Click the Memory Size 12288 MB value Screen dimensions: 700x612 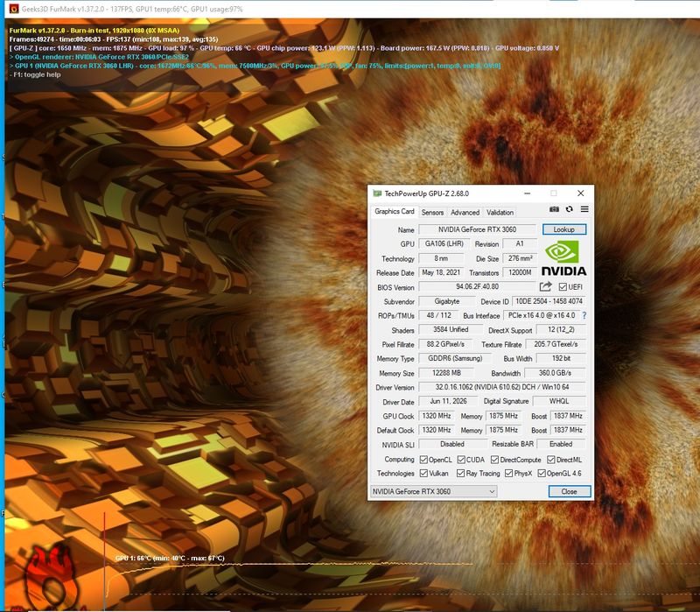tap(446, 373)
